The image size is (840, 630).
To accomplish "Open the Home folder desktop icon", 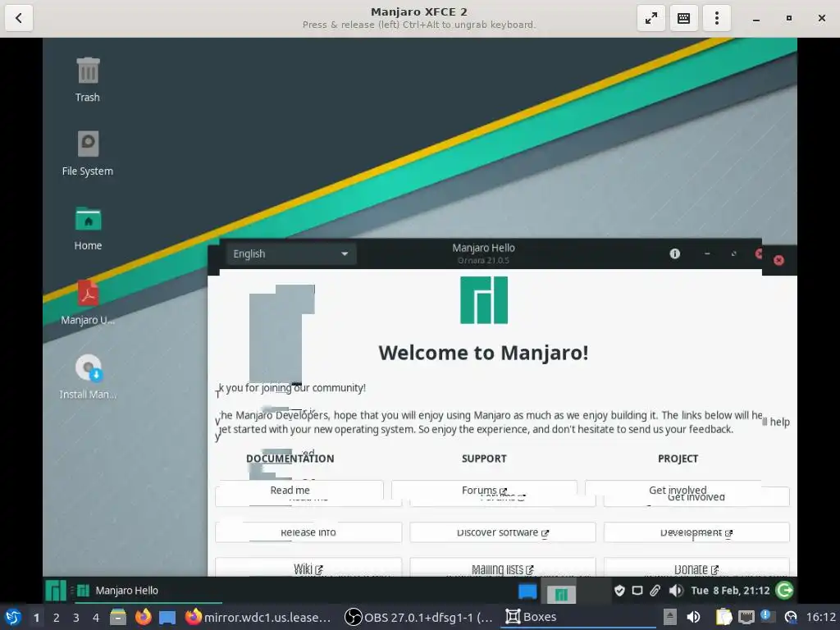I will pyautogui.click(x=88, y=228).
